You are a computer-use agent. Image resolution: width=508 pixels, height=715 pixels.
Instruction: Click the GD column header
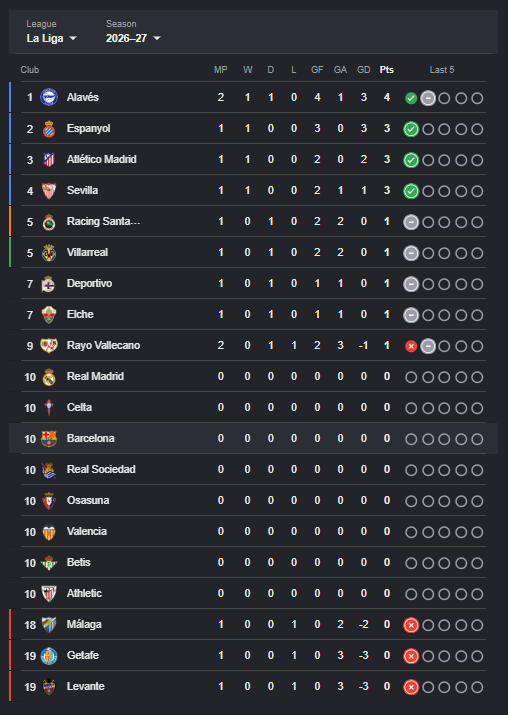pyautogui.click(x=363, y=70)
